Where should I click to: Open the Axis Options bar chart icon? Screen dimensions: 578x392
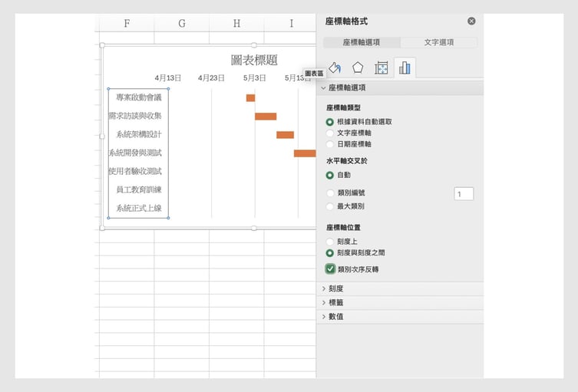[405, 68]
